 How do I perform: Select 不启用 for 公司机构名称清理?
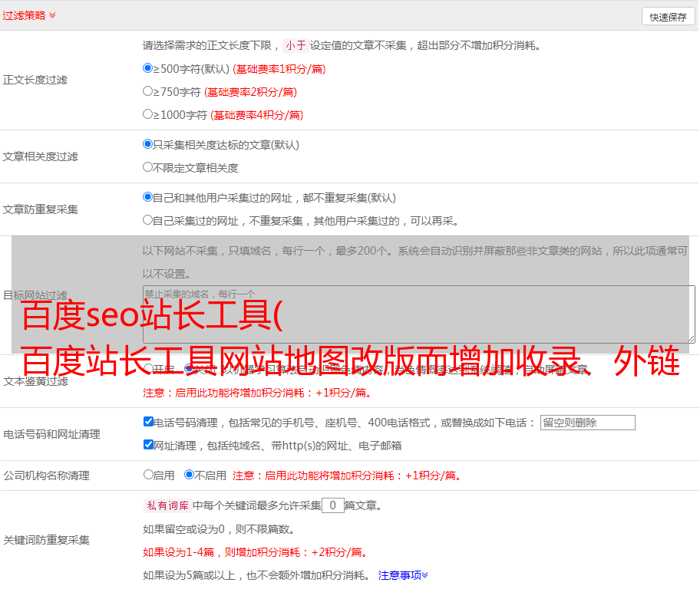[x=190, y=475]
